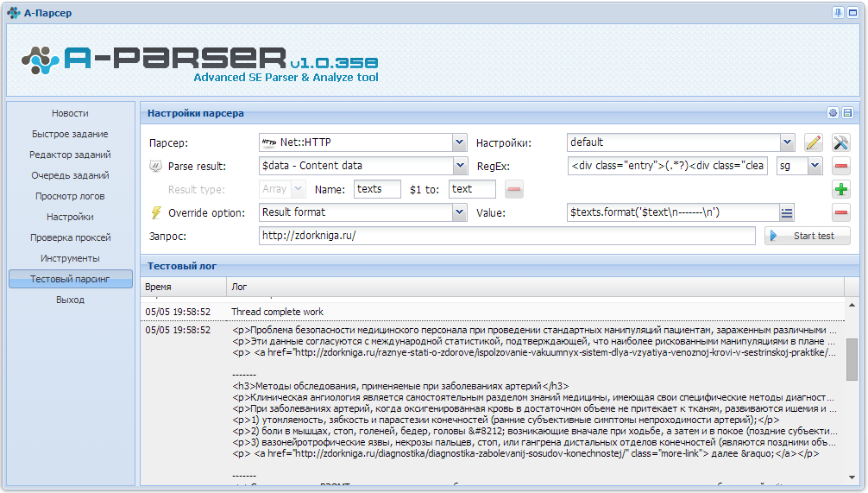Click the save icon in the Настройки парсера header
Screen dimensions: 868x493
click(847, 113)
